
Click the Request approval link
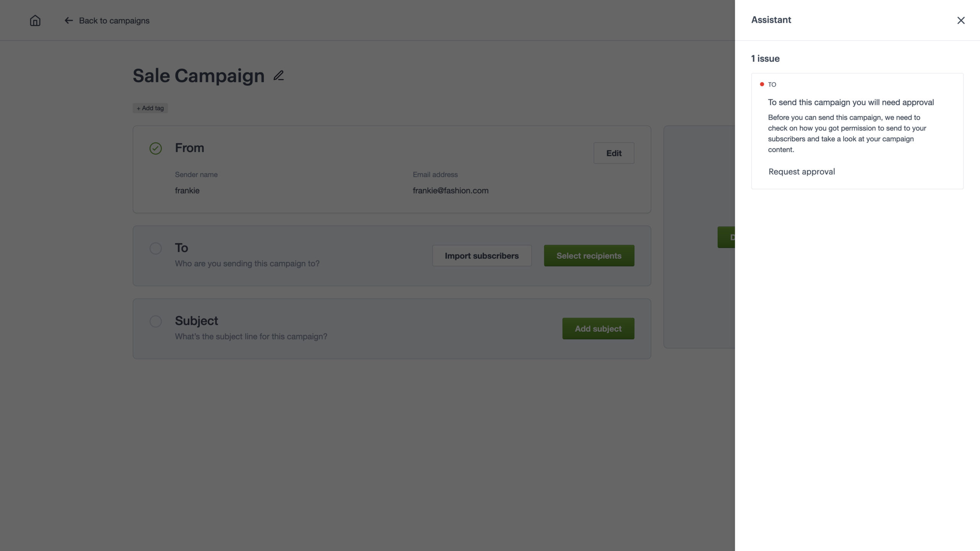pos(802,172)
